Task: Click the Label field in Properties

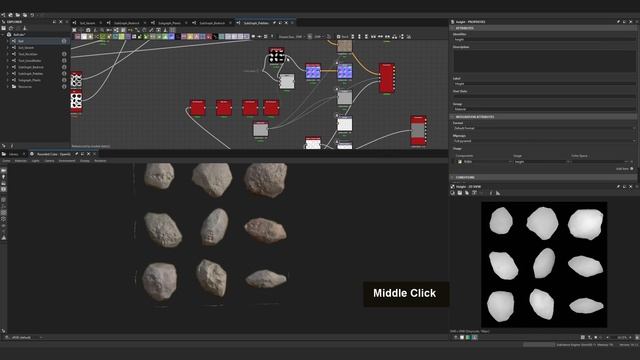Action: click(x=544, y=84)
